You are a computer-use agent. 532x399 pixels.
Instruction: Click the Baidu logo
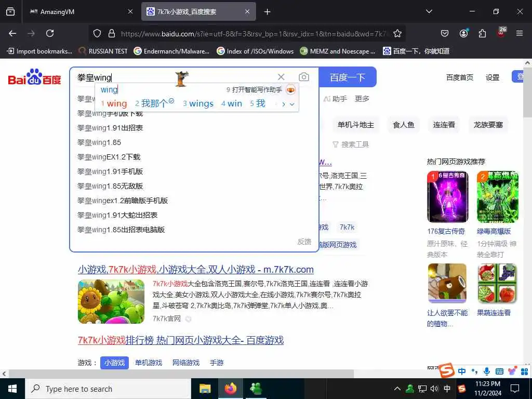point(34,77)
